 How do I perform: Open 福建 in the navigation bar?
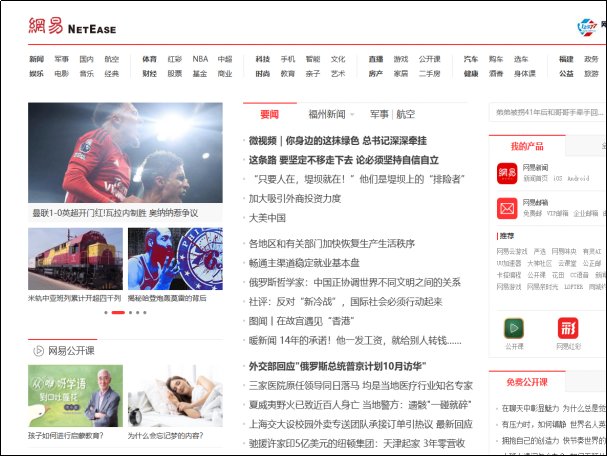pos(566,59)
